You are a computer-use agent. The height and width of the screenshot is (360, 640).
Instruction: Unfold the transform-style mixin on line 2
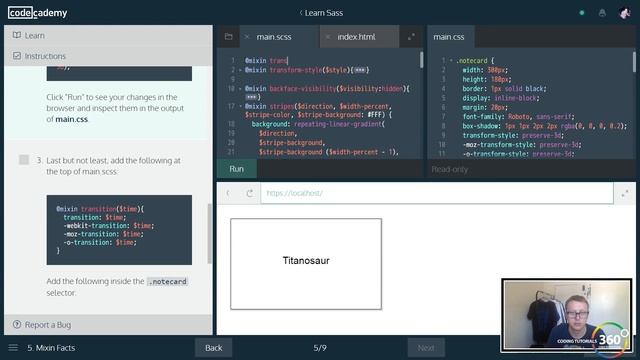pos(240,70)
